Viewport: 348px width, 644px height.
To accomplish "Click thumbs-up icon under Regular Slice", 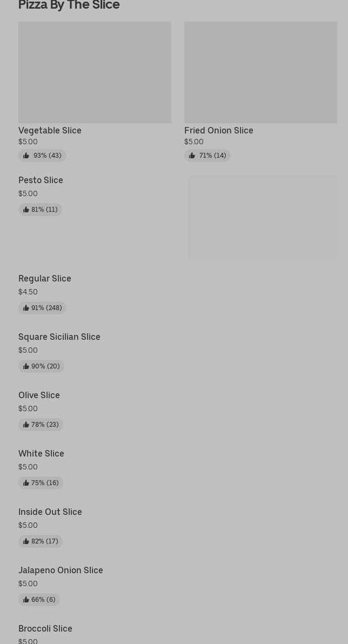I will (x=26, y=308).
